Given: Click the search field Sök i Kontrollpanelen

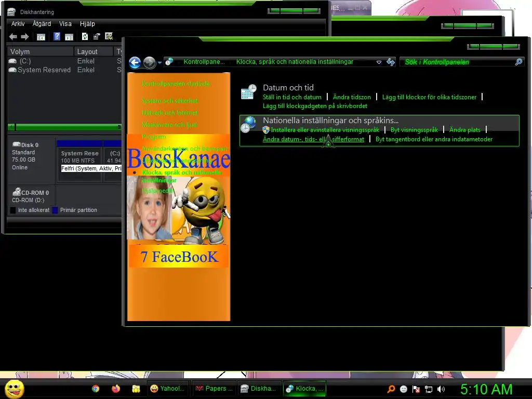Looking at the screenshot, I should click(x=458, y=62).
